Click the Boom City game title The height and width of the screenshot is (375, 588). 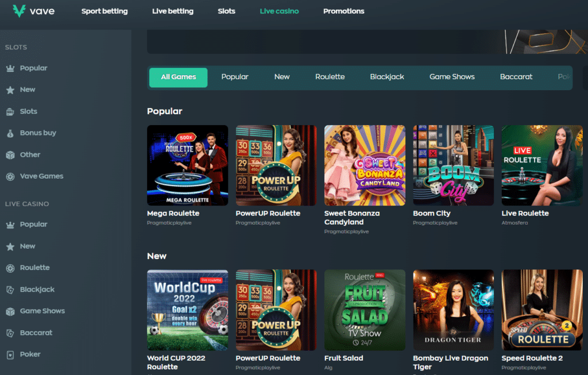[432, 214]
